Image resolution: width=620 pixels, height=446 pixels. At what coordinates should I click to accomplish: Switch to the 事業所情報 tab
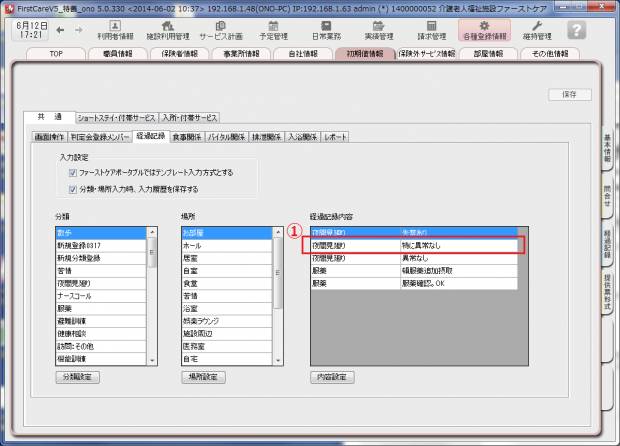237,54
